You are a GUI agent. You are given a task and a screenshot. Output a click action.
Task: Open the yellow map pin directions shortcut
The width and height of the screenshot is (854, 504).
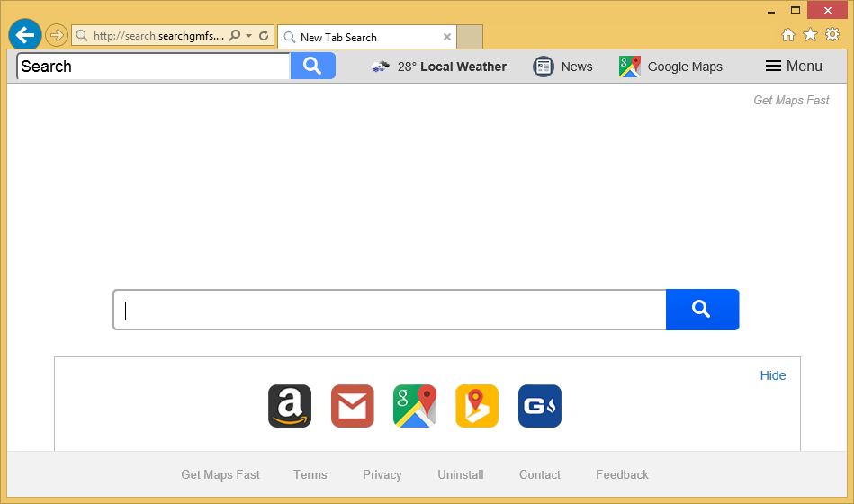click(477, 406)
